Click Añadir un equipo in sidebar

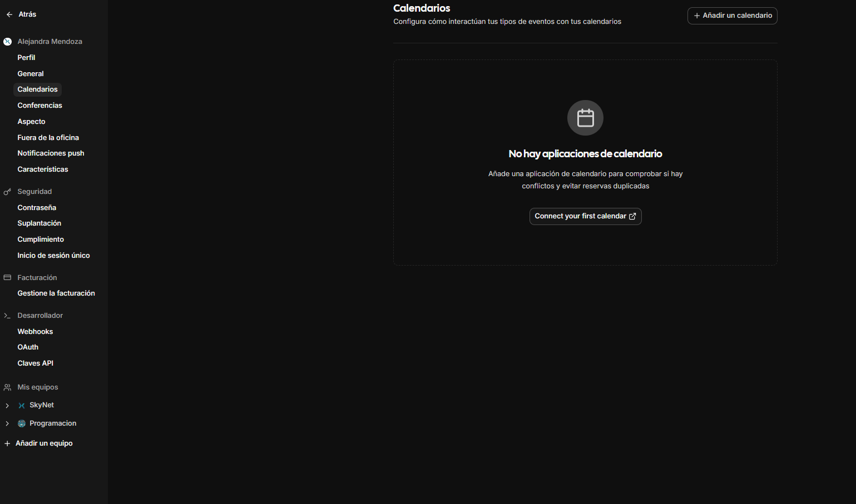(44, 443)
